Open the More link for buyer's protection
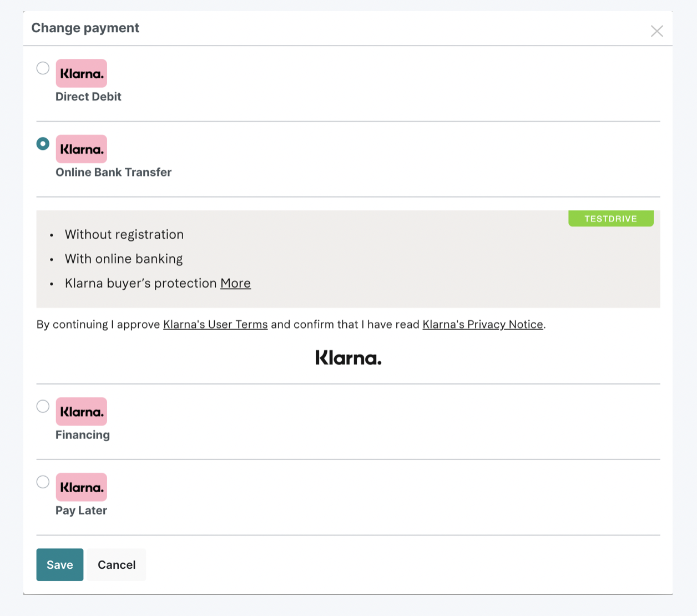 tap(235, 283)
